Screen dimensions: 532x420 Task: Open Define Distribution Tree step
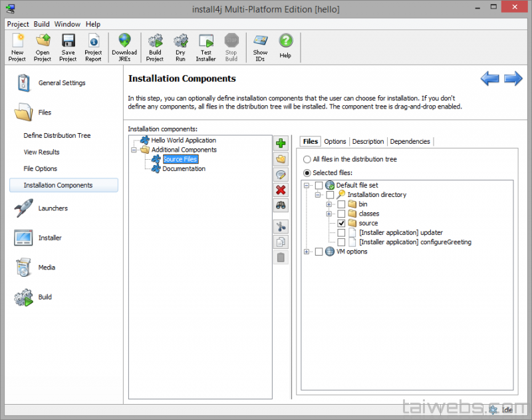point(57,136)
